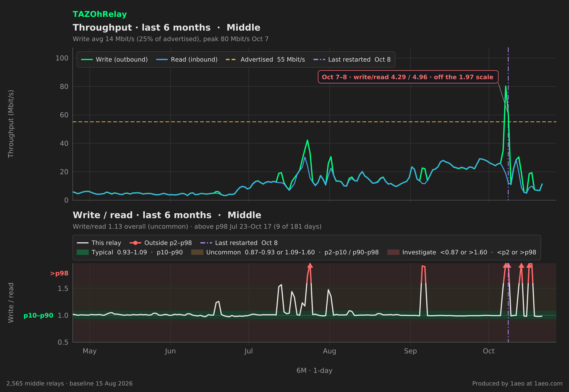Click the Oct x-axis label
The width and height of the screenshot is (569, 392).
489,351
